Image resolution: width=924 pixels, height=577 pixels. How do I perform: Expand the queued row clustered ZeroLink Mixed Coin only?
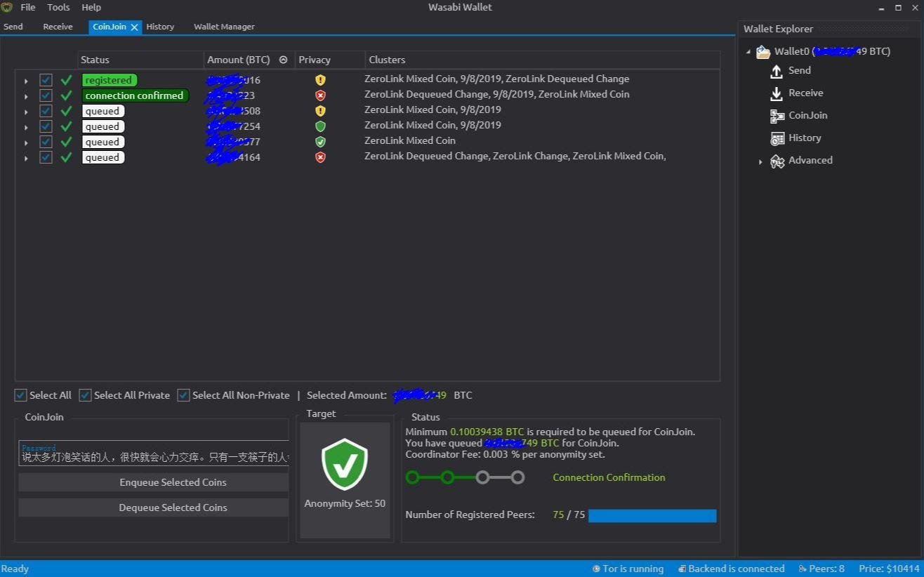26,142
